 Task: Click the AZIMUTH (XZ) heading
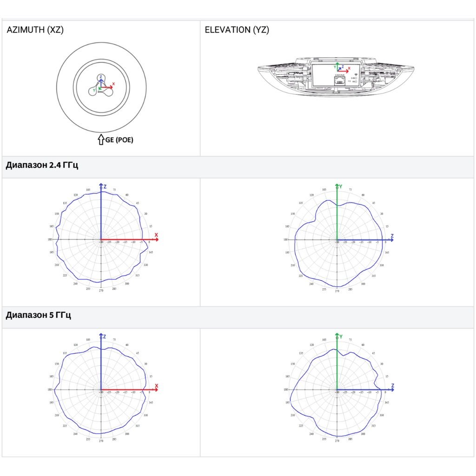coord(35,30)
